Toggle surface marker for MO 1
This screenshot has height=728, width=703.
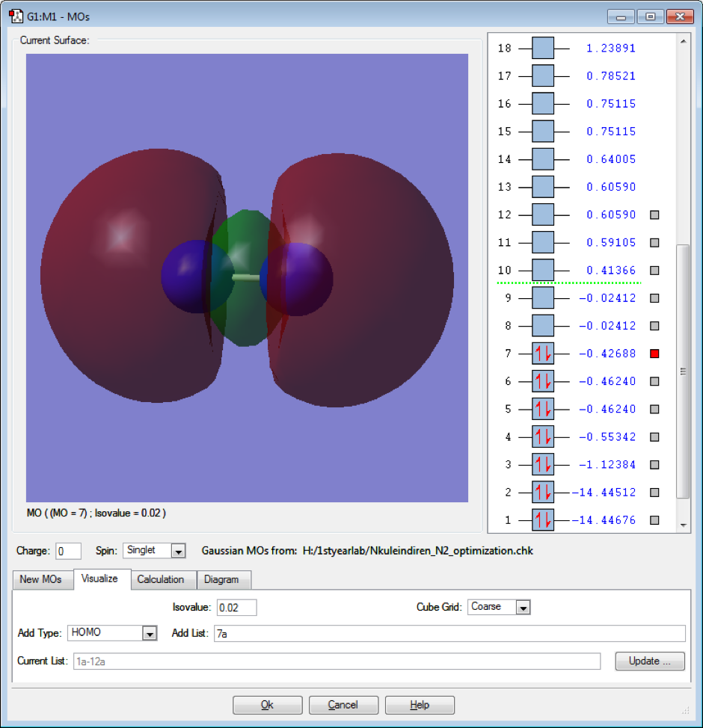click(654, 520)
